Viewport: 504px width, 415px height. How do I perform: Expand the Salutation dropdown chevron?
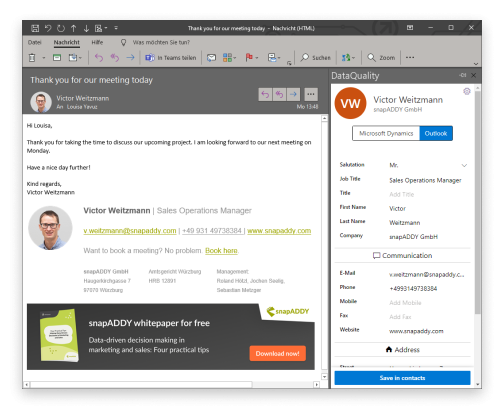(x=464, y=165)
